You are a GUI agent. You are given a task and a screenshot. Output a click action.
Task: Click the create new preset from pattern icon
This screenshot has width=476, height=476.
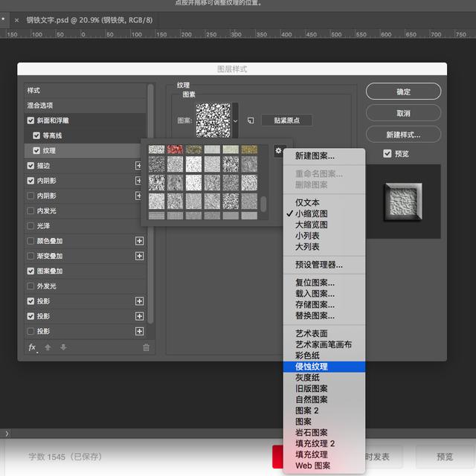click(x=251, y=120)
